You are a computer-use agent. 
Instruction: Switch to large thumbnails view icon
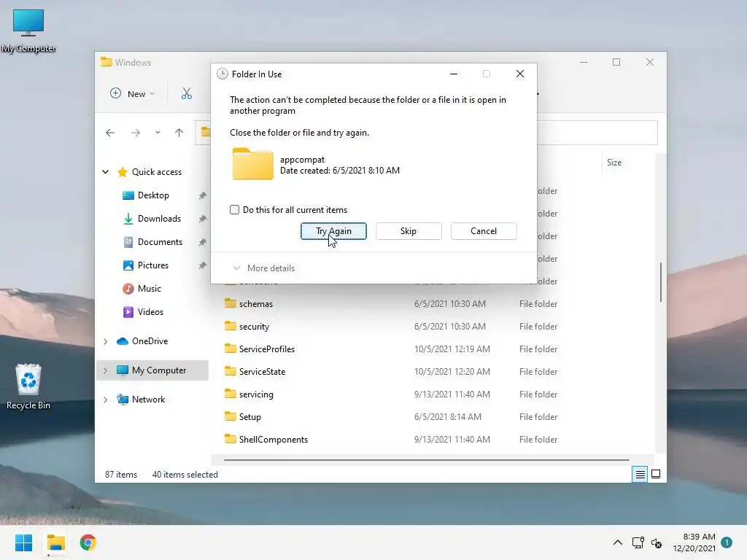[x=656, y=474]
